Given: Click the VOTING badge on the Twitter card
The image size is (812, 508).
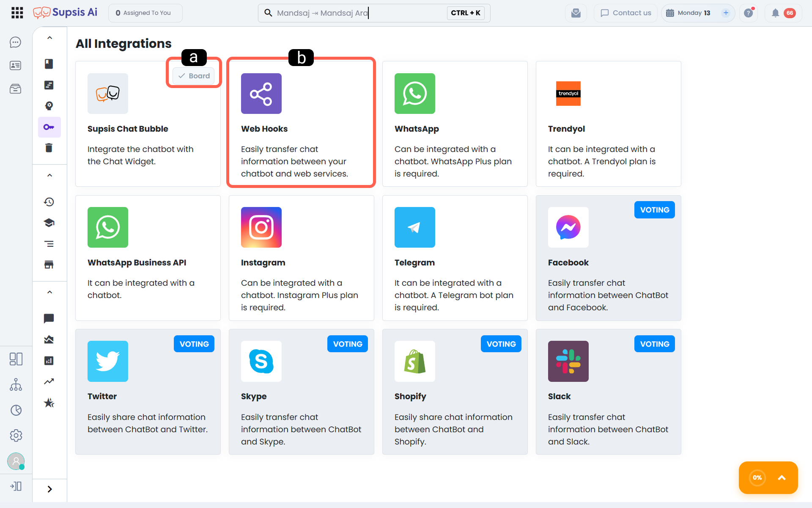Looking at the screenshot, I should click(194, 344).
